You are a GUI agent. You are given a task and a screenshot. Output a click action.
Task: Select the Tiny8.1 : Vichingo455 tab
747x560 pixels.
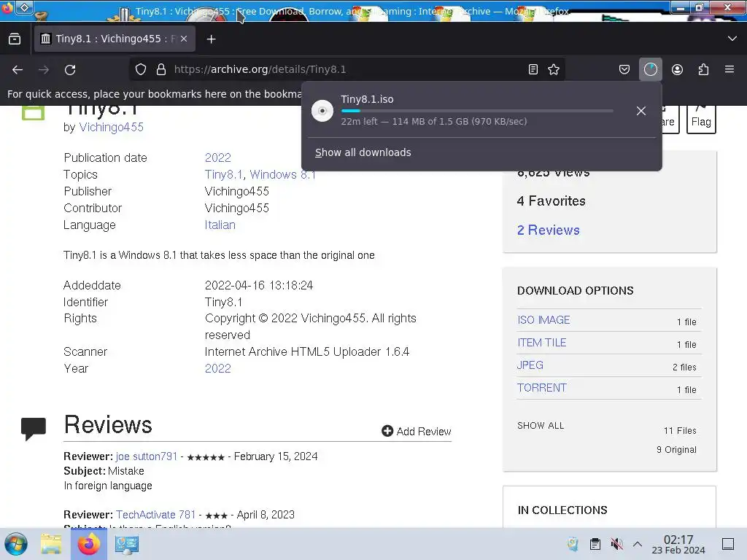[115, 39]
